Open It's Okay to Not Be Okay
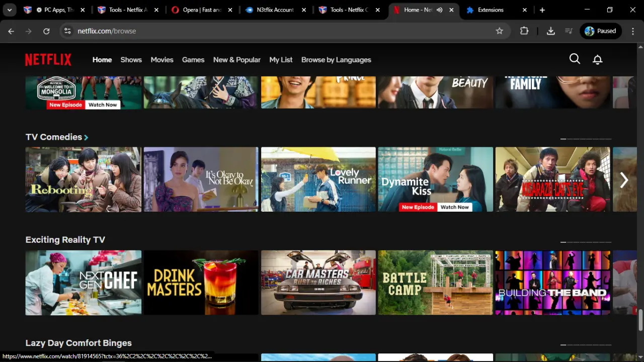Screen dimensions: 644x362 (x=201, y=179)
